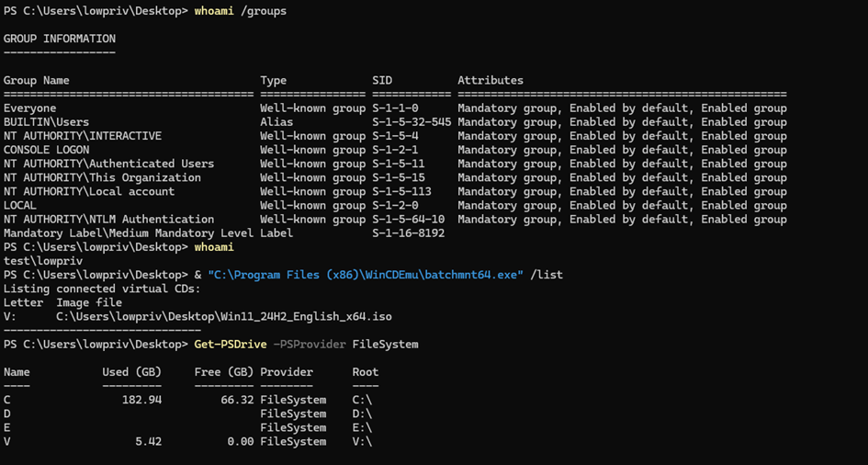This screenshot has width=868, height=465.
Task: Click the SID "S-1-5-15"
Action: [x=399, y=177]
